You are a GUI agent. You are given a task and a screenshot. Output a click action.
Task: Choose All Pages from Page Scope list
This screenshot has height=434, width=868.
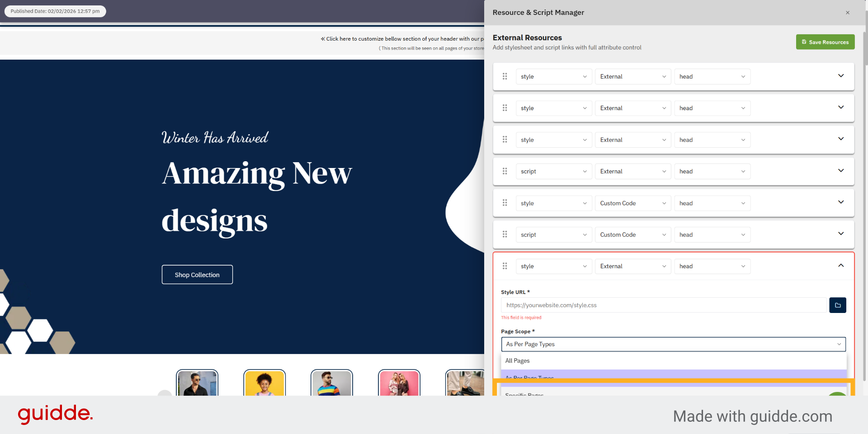click(x=673, y=361)
